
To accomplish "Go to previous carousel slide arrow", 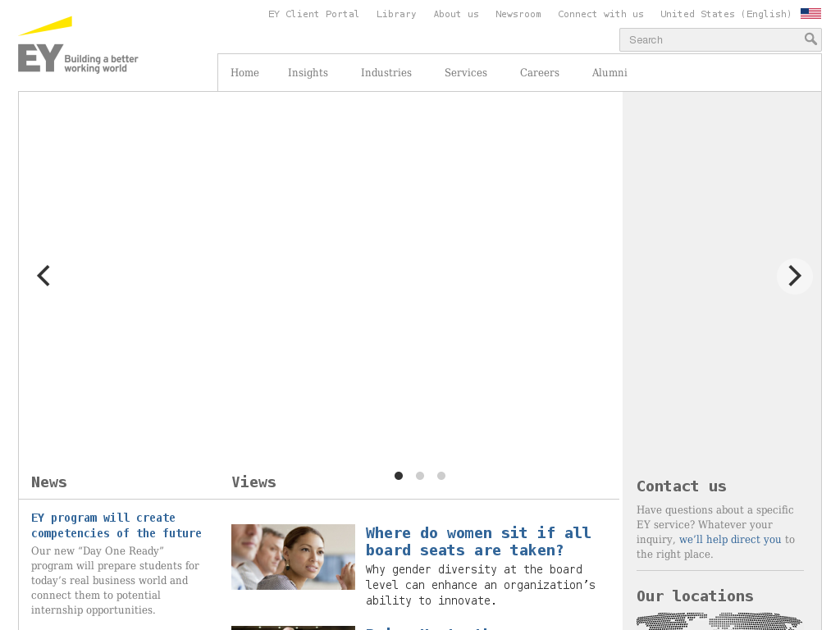I will click(x=43, y=276).
